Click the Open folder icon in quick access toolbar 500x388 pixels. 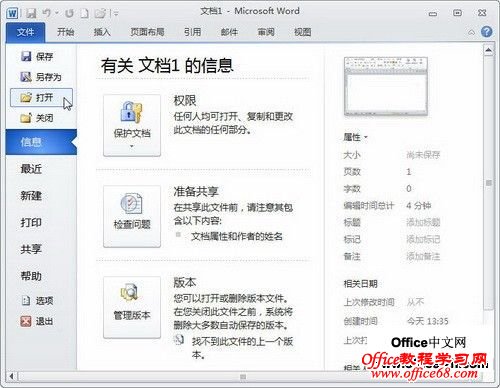[x=100, y=13]
